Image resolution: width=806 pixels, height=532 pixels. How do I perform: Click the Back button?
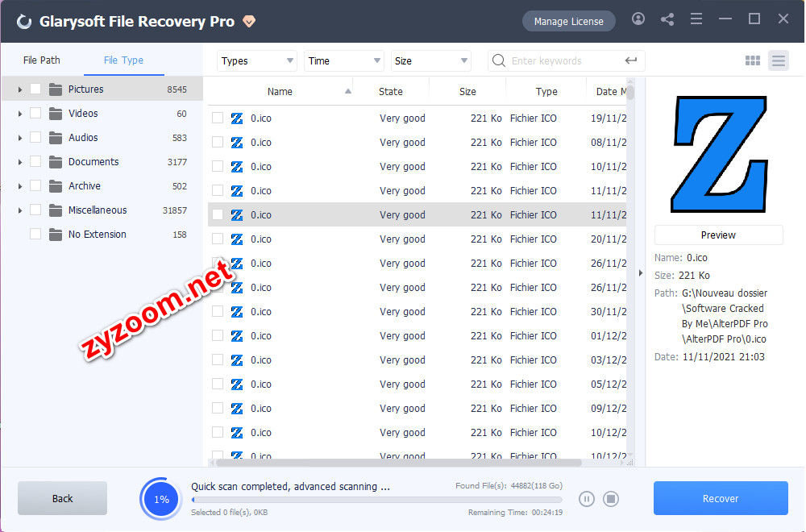pyautogui.click(x=62, y=498)
